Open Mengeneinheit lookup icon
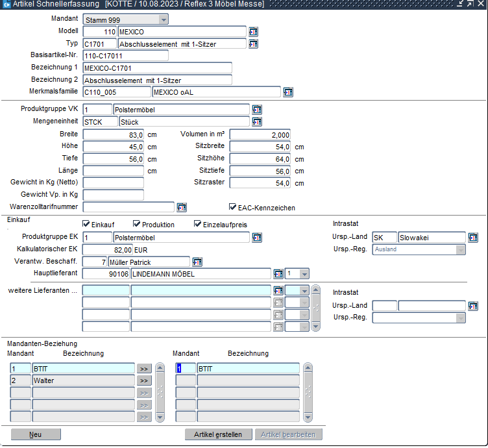Screen dimensions: 488x448 257,121
